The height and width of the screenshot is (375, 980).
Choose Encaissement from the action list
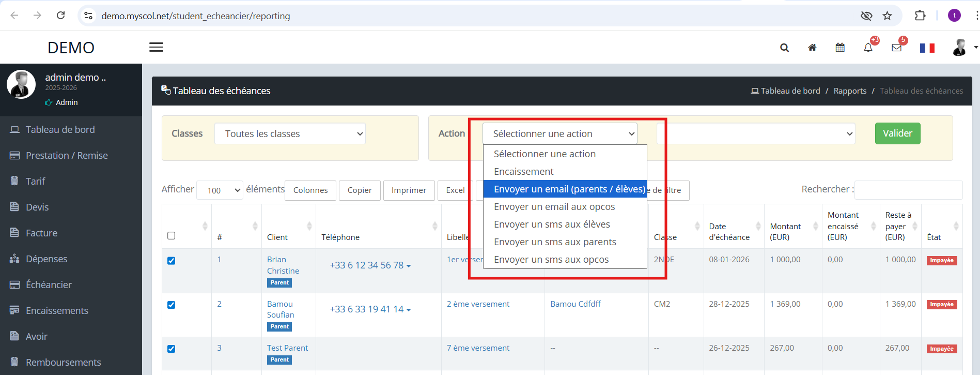(523, 172)
